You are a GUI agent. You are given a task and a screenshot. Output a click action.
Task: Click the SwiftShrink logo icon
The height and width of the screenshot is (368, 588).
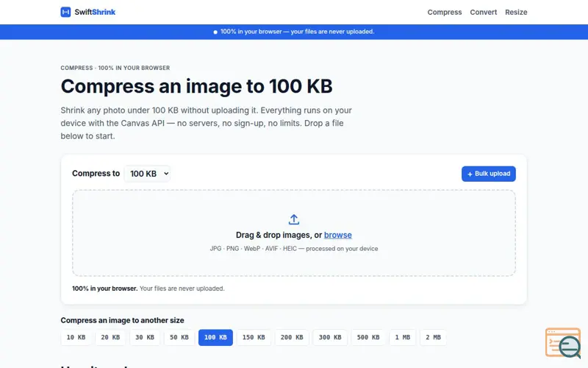pyautogui.click(x=65, y=12)
